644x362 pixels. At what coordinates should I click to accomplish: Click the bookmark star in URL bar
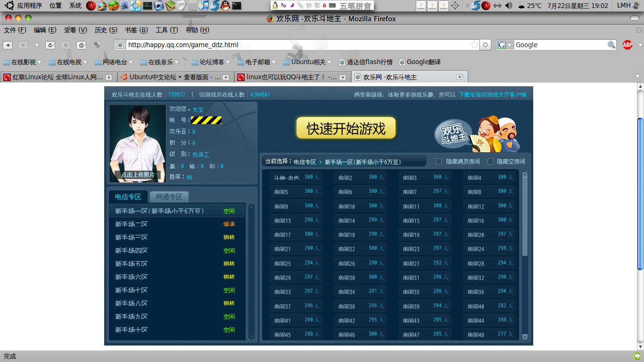pos(474,45)
